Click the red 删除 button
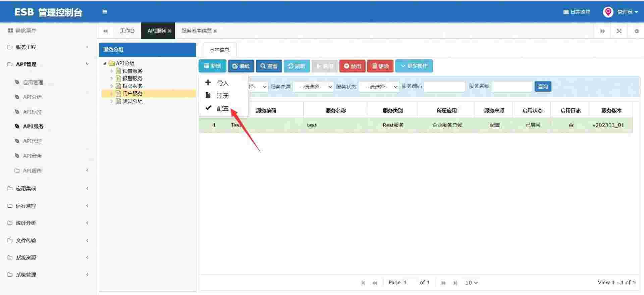The image size is (644, 295). coord(380,66)
